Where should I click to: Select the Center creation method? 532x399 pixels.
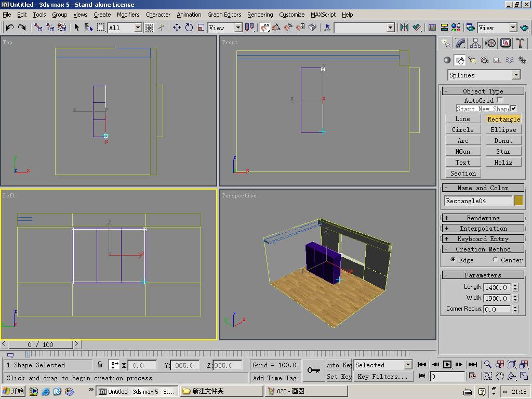pos(495,260)
